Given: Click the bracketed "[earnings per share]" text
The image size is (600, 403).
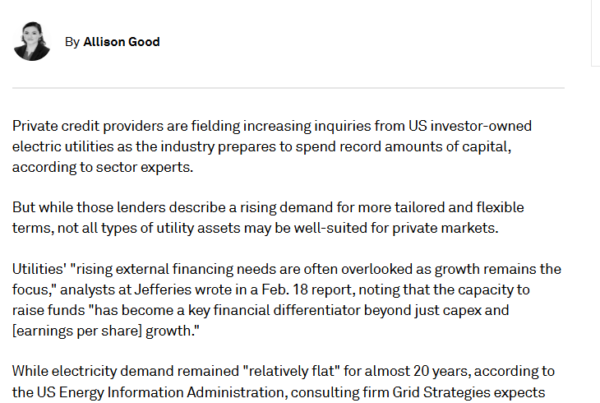Looking at the screenshot, I should click(77, 331).
